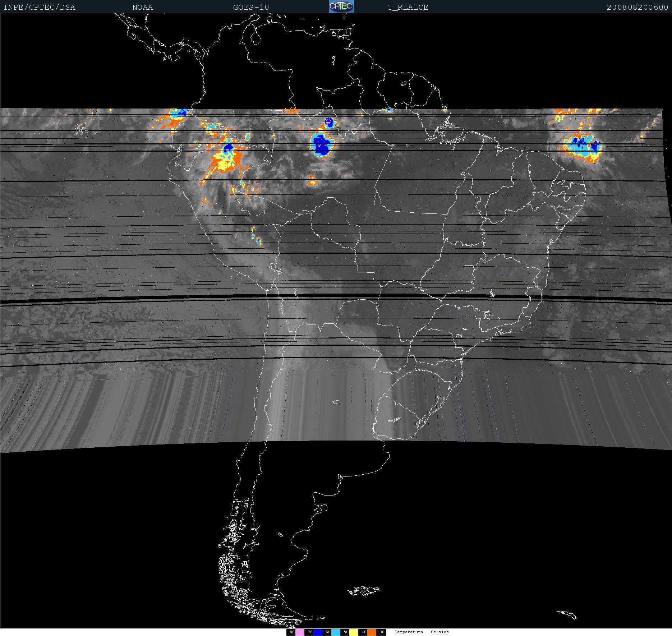Click the -50 legend value

[345, 632]
